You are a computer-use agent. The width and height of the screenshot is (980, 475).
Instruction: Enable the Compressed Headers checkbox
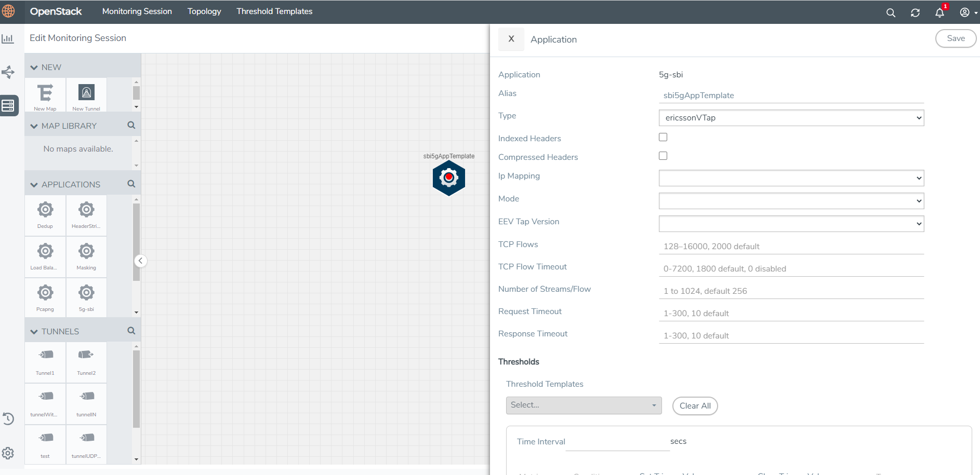(663, 156)
